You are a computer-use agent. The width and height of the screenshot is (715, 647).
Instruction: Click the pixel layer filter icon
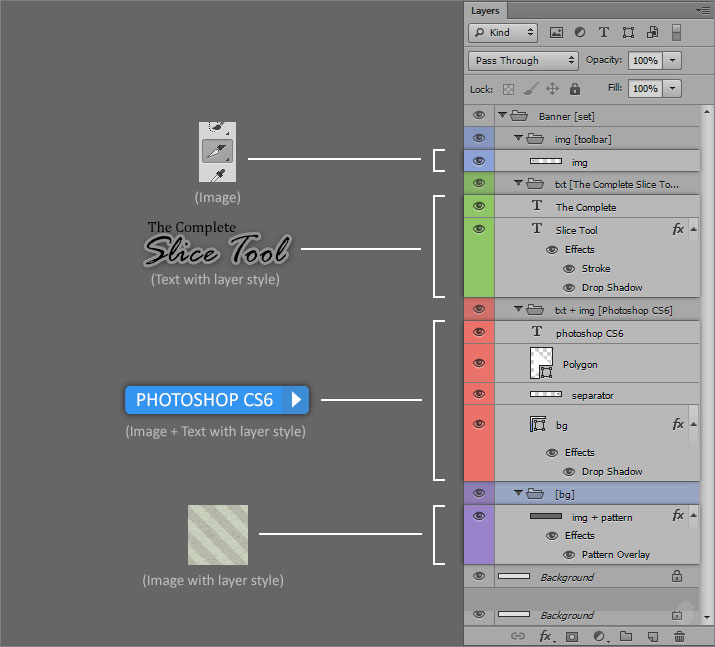(x=557, y=32)
